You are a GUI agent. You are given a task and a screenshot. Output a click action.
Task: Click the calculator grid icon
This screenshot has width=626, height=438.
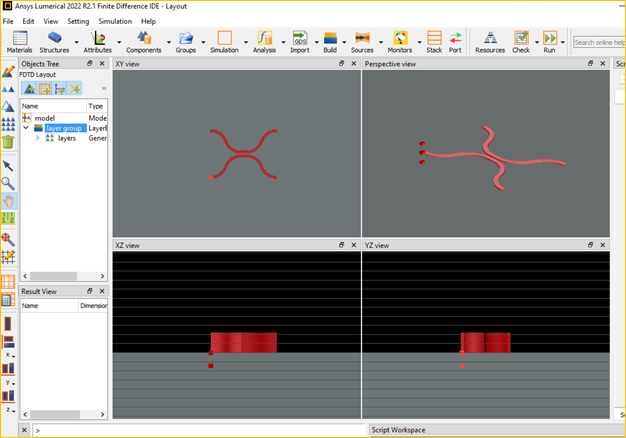coord(8,299)
